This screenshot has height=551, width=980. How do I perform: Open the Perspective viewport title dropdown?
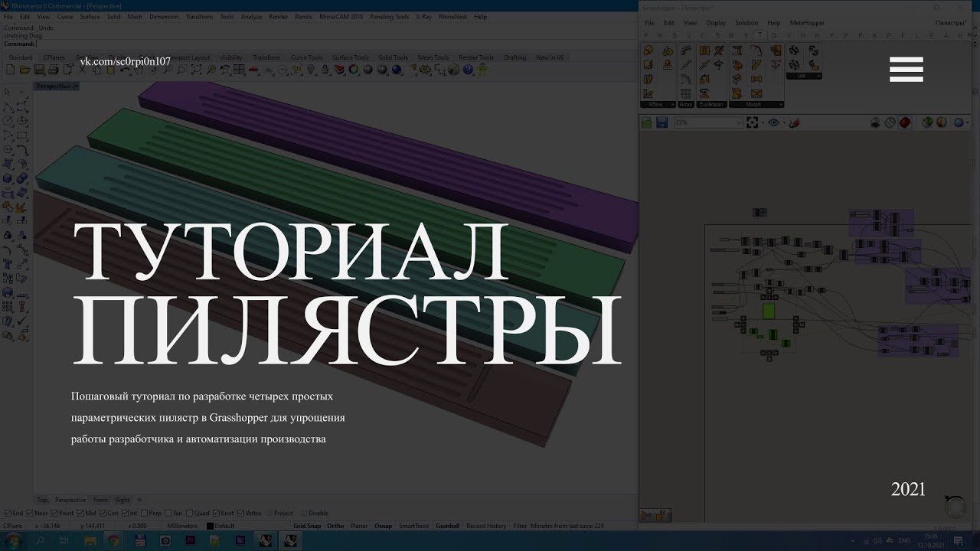point(75,86)
